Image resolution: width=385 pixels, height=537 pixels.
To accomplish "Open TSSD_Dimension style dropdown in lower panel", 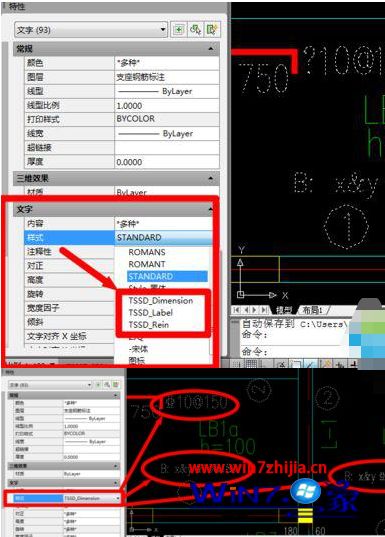I will tap(117, 498).
